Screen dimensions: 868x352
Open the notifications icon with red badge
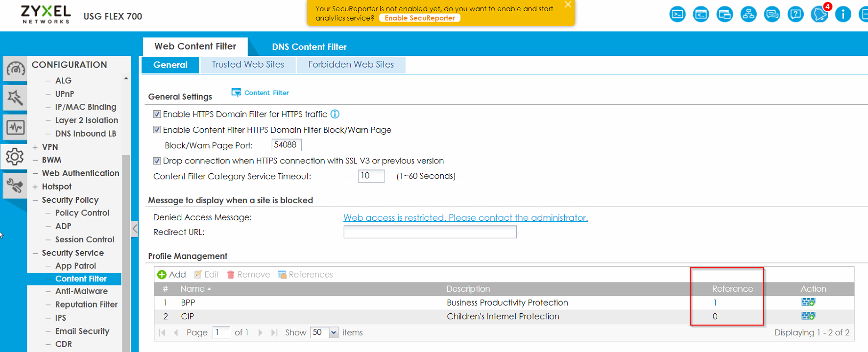(819, 14)
